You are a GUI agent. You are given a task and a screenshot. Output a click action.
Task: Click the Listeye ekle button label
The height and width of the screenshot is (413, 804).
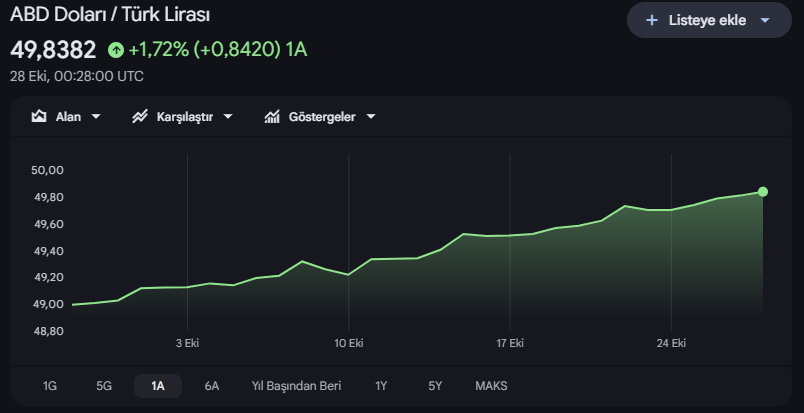point(707,21)
